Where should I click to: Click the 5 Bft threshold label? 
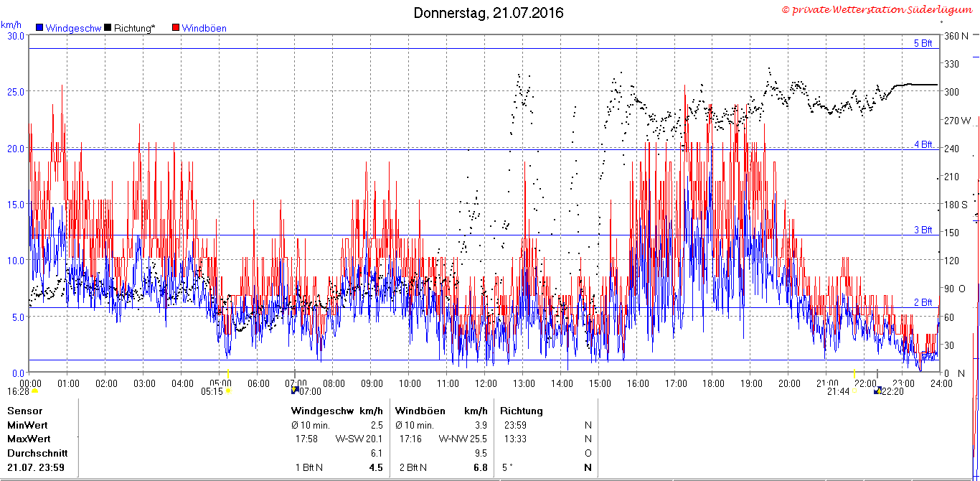[x=923, y=44]
